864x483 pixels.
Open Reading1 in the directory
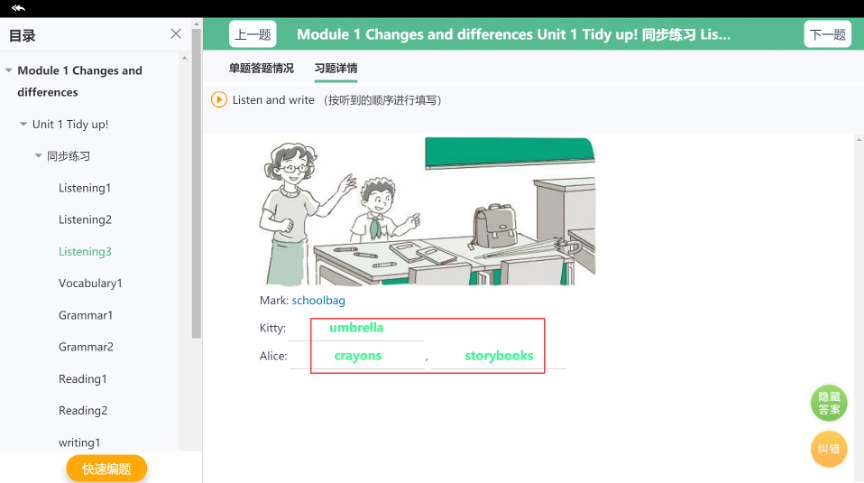click(83, 379)
